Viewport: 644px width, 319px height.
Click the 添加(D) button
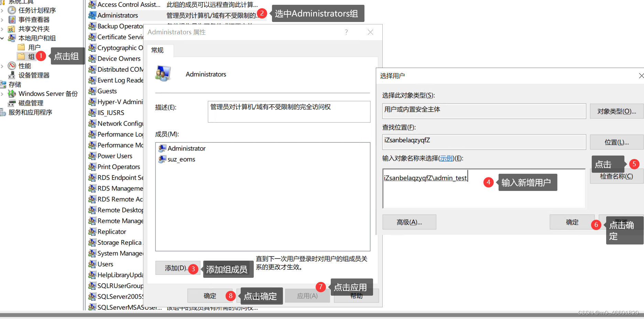176,268
